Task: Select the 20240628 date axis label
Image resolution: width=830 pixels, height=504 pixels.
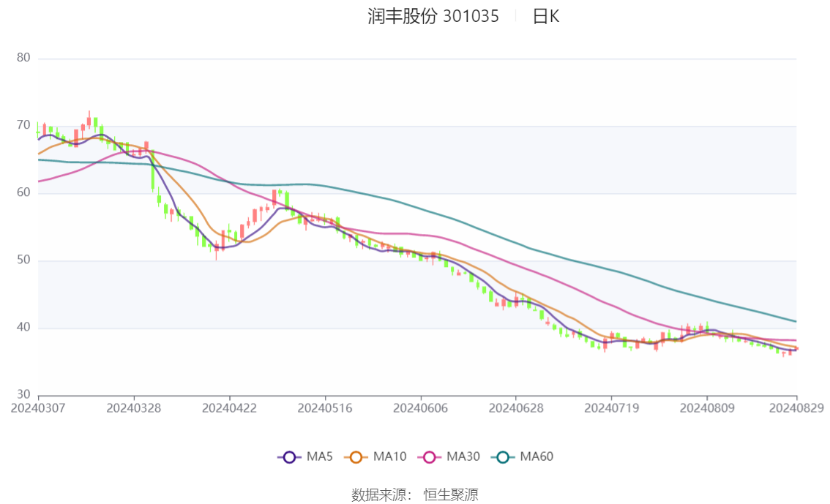Action: [x=516, y=408]
